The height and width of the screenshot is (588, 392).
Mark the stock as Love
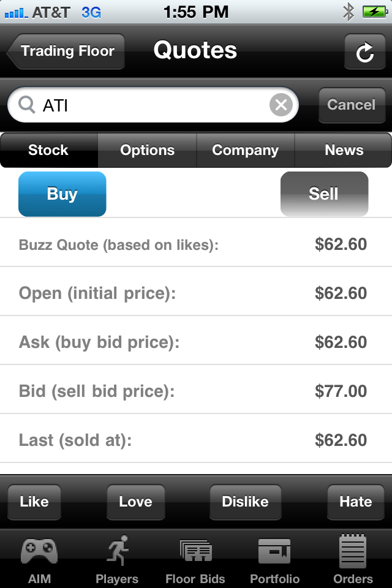[135, 502]
